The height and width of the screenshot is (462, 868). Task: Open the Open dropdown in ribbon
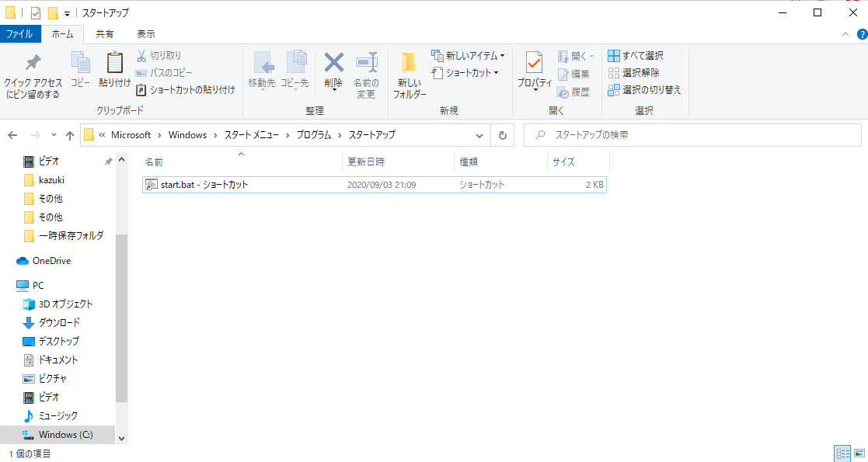576,56
